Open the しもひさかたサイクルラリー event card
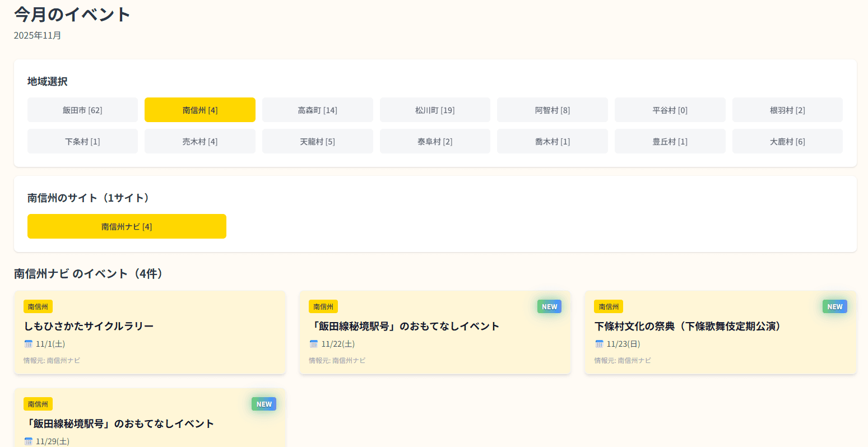 [90, 326]
